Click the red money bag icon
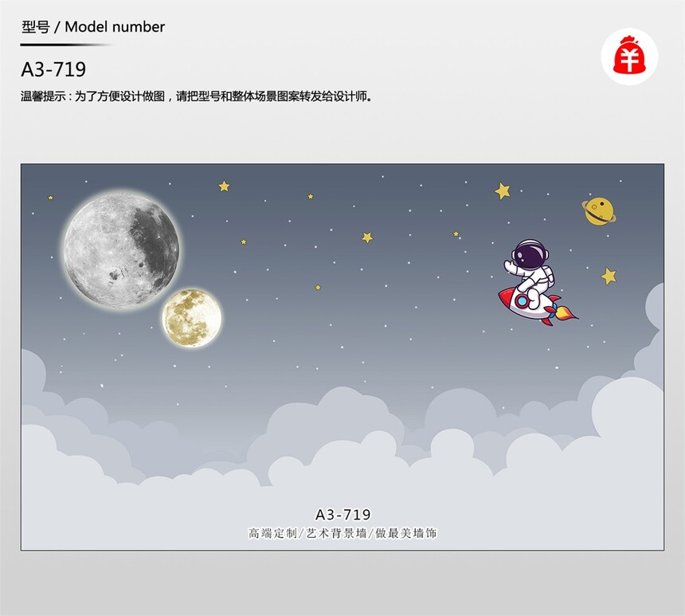The height and width of the screenshot is (616, 685). 629,56
